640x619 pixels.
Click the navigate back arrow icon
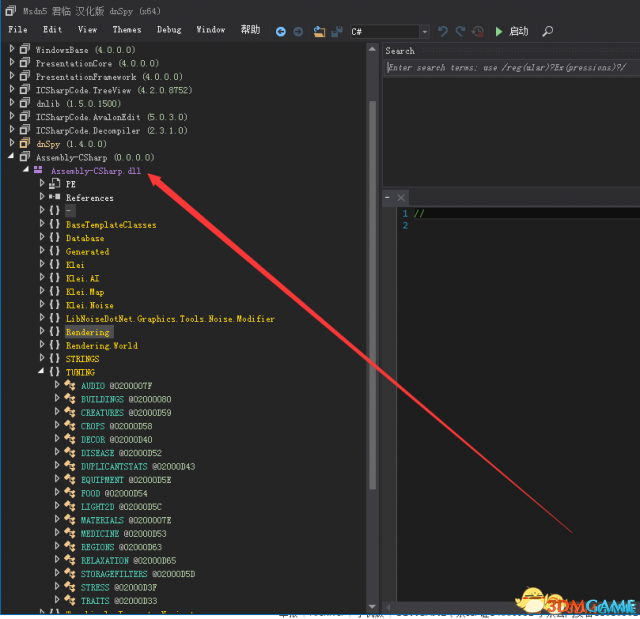pos(280,31)
